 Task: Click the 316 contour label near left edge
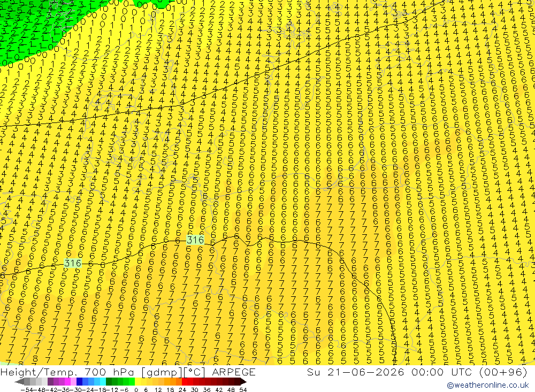point(73,263)
